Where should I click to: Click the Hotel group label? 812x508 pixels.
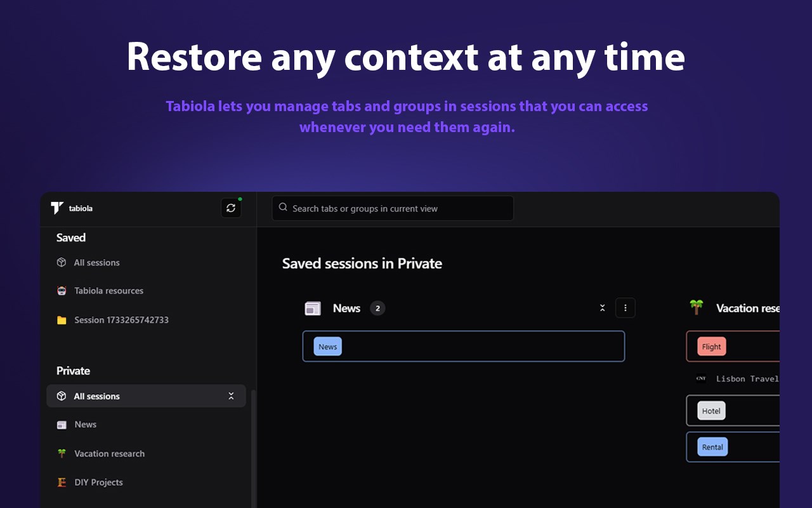click(x=711, y=411)
